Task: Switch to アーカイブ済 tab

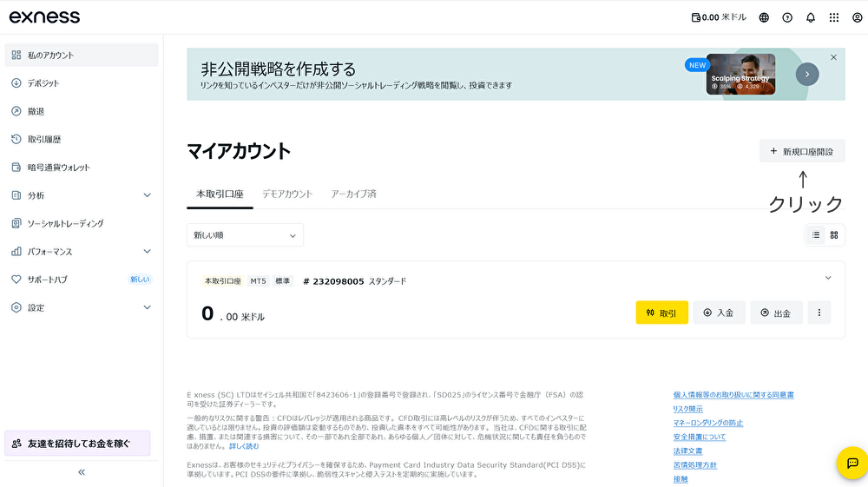Action: [354, 194]
